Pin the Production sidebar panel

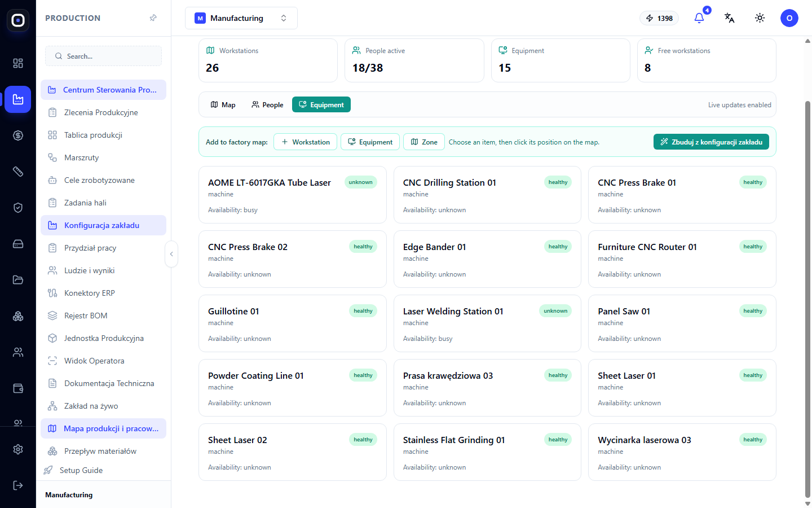tap(153, 18)
